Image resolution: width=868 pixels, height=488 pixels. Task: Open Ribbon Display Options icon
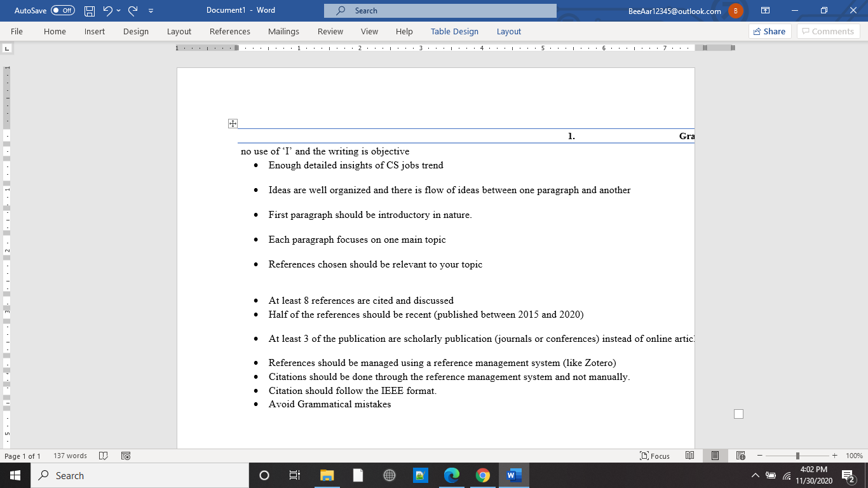click(766, 11)
